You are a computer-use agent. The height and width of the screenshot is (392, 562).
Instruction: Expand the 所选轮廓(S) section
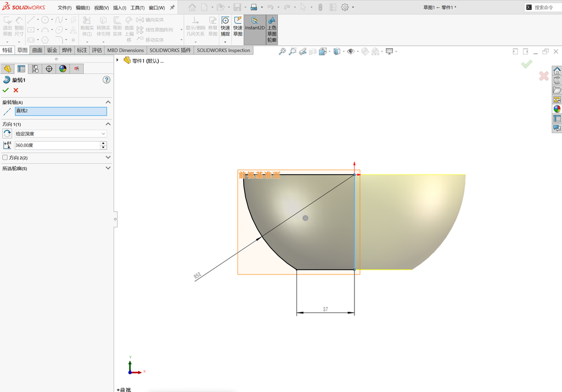click(108, 168)
